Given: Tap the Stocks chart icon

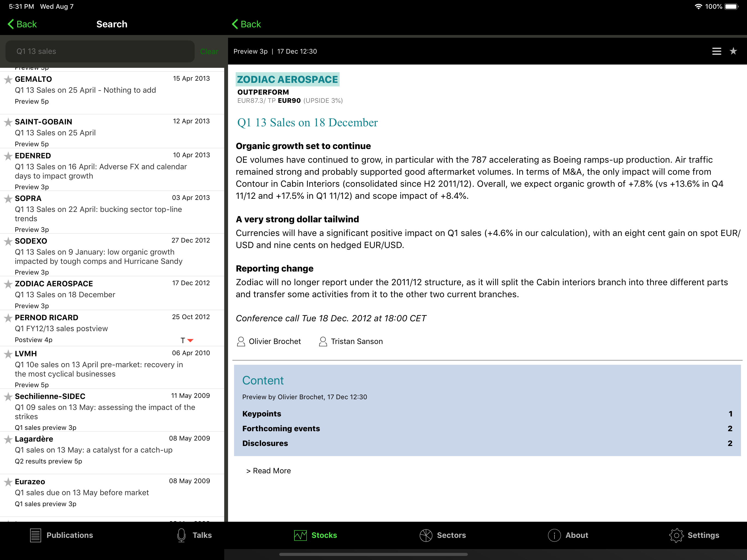Looking at the screenshot, I should tap(300, 535).
